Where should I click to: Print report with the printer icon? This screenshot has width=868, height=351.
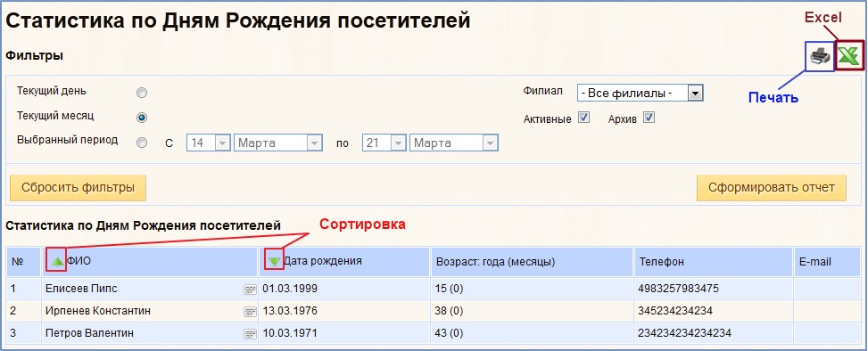(x=820, y=56)
